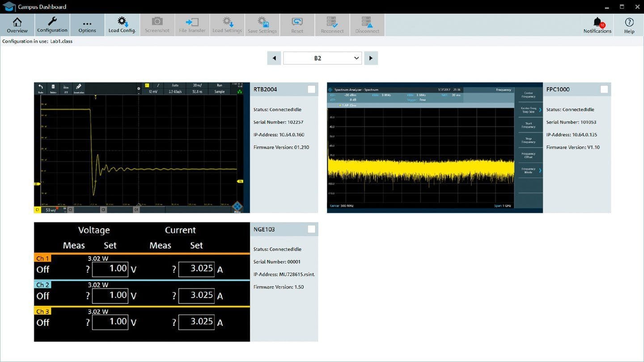
Task: Click the Ch 1 voltage set field
Action: pyautogui.click(x=110, y=269)
